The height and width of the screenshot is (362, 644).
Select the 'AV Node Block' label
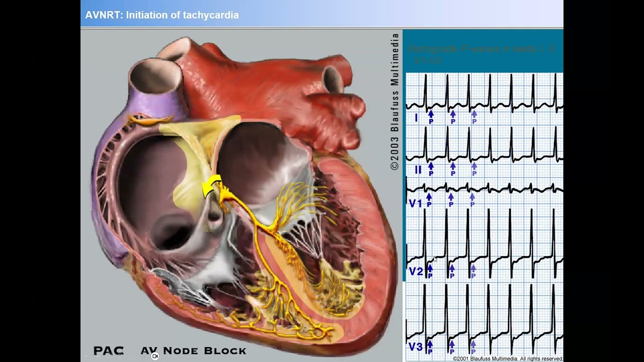[x=194, y=351]
